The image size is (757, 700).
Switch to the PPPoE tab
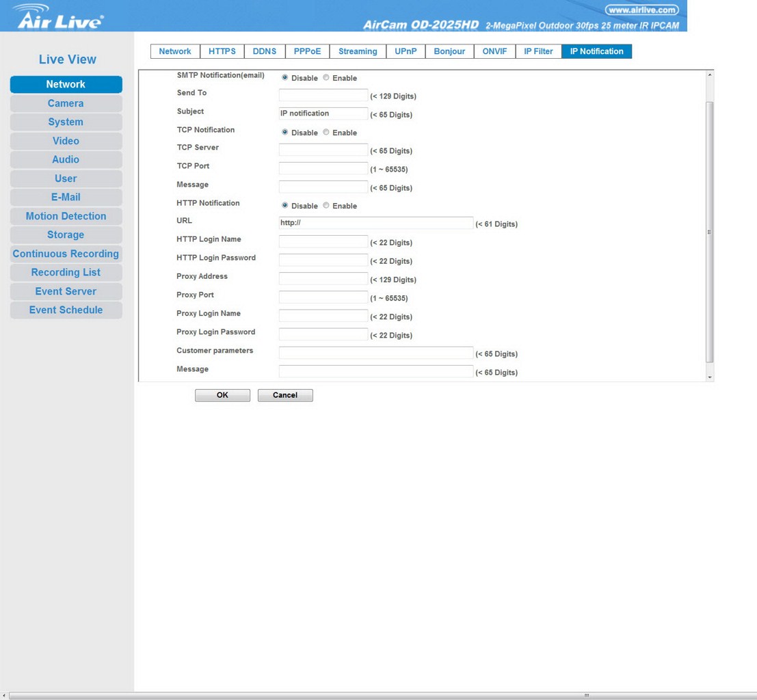click(308, 51)
